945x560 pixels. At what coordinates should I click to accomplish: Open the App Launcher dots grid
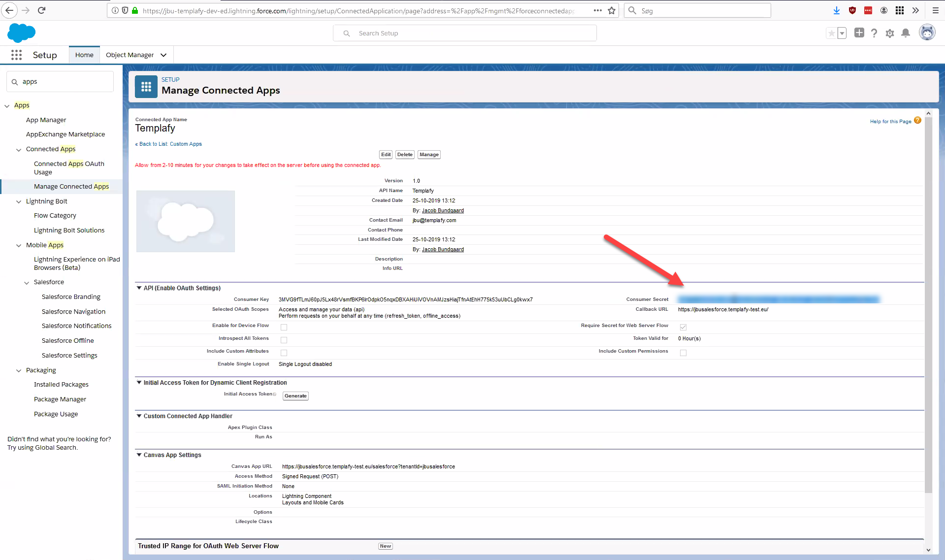[x=16, y=55]
